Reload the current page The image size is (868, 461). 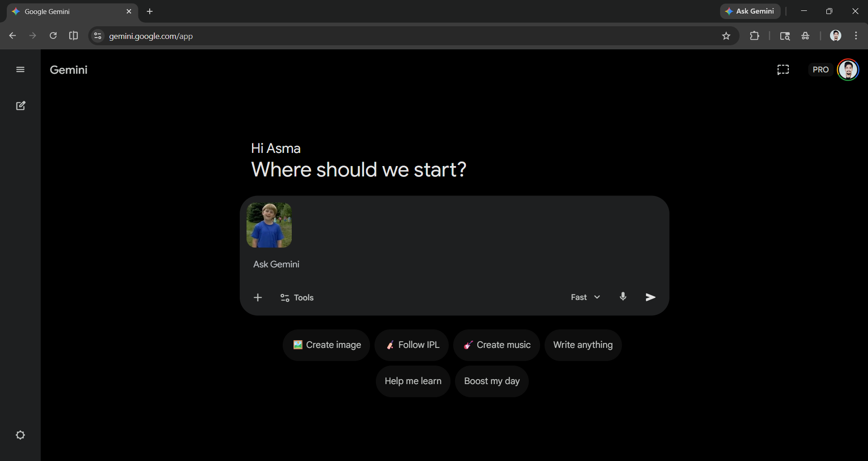click(x=53, y=36)
